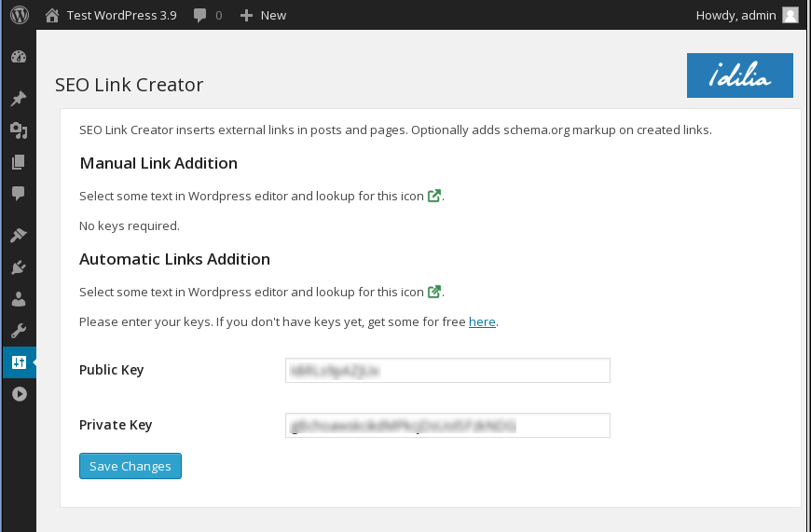
Task: Click the SEO Link Creator page heading
Action: pos(130,85)
